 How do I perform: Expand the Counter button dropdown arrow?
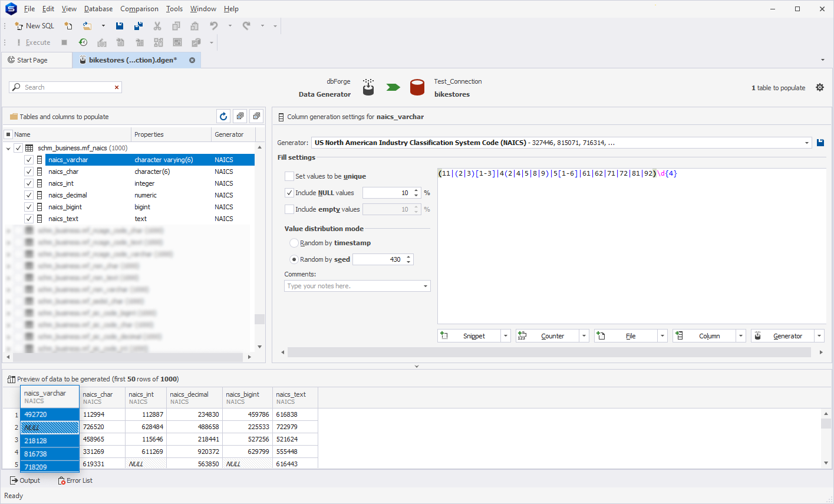pyautogui.click(x=584, y=336)
